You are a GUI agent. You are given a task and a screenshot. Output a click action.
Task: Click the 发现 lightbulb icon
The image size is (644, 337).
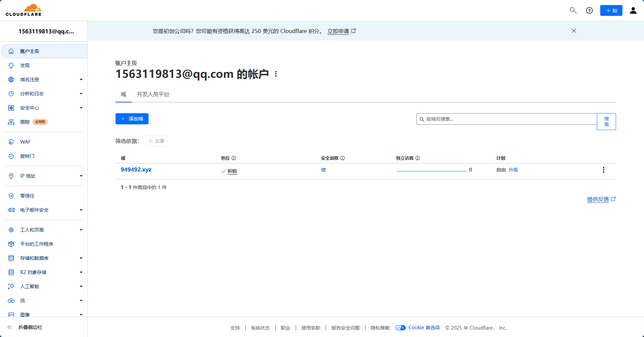pyautogui.click(x=11, y=65)
